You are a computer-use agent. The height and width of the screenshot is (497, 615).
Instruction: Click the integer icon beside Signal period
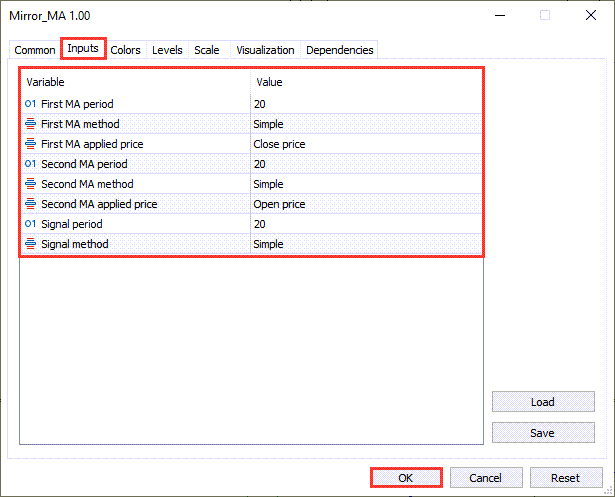click(30, 224)
